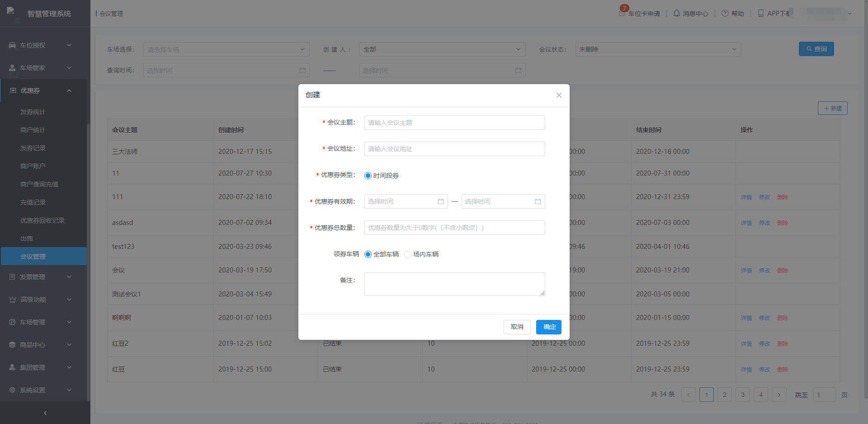Go to the previous page with the left arrow
The height and width of the screenshot is (424, 868).
pos(689,395)
